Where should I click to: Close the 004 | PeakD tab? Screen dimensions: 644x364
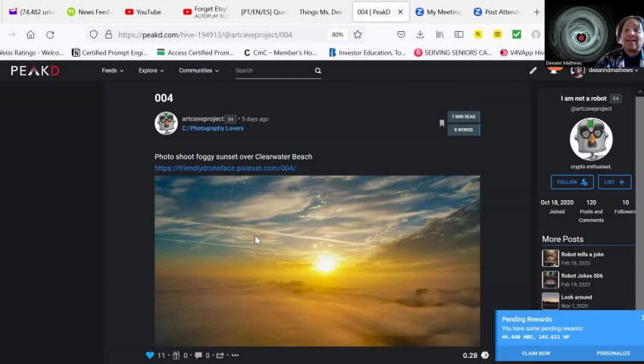(401, 12)
